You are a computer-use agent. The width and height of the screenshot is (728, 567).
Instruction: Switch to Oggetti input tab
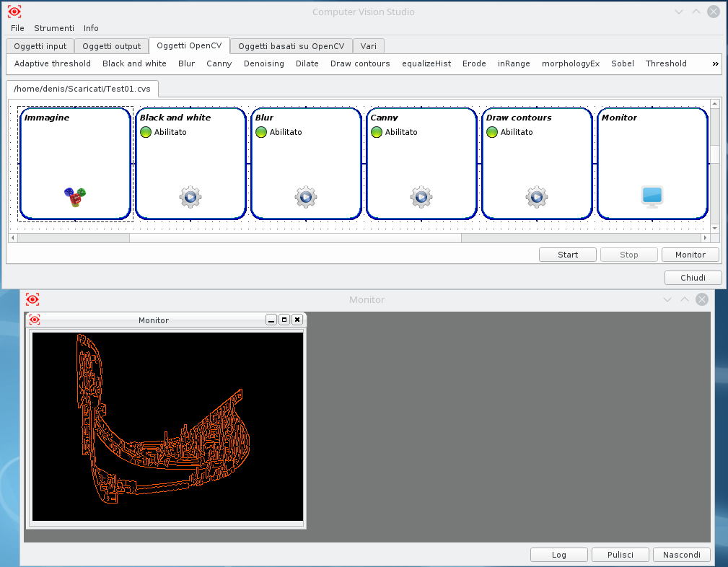pos(40,46)
